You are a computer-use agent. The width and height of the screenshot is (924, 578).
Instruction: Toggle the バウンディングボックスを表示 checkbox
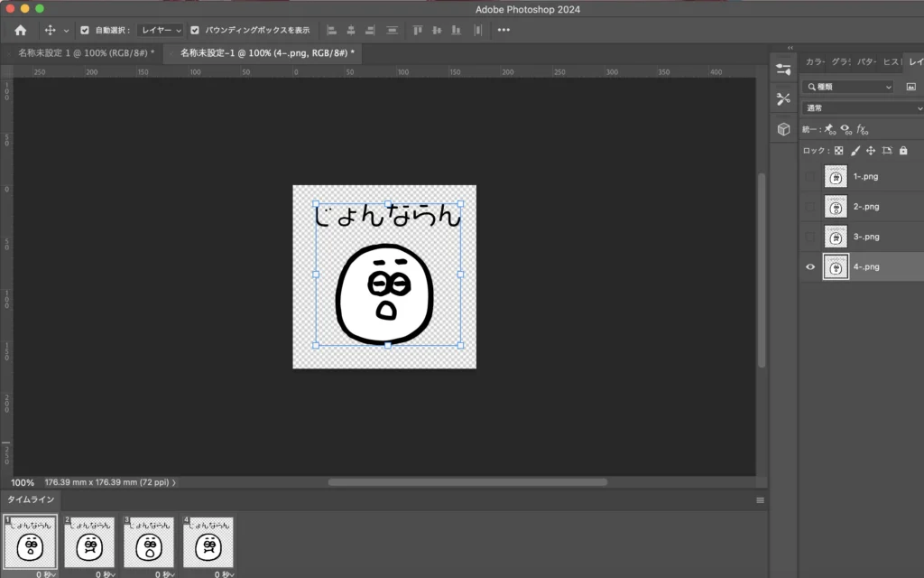point(195,30)
